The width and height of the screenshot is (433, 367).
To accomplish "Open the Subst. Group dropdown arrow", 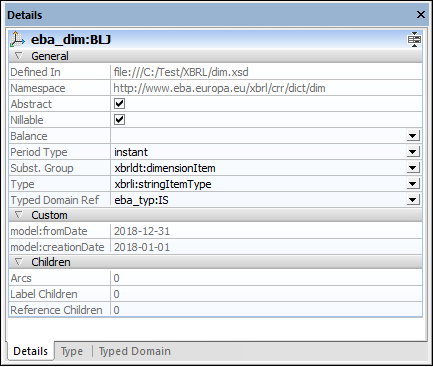I will click(413, 168).
